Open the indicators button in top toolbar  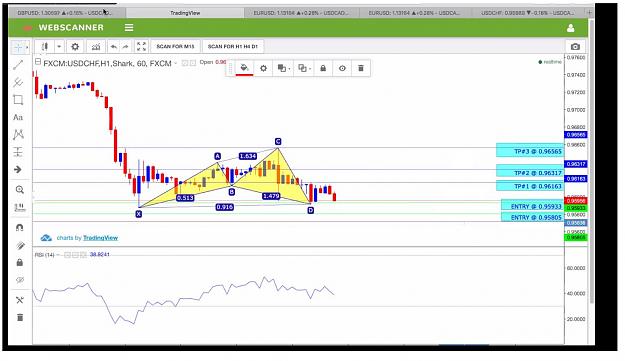click(96, 47)
